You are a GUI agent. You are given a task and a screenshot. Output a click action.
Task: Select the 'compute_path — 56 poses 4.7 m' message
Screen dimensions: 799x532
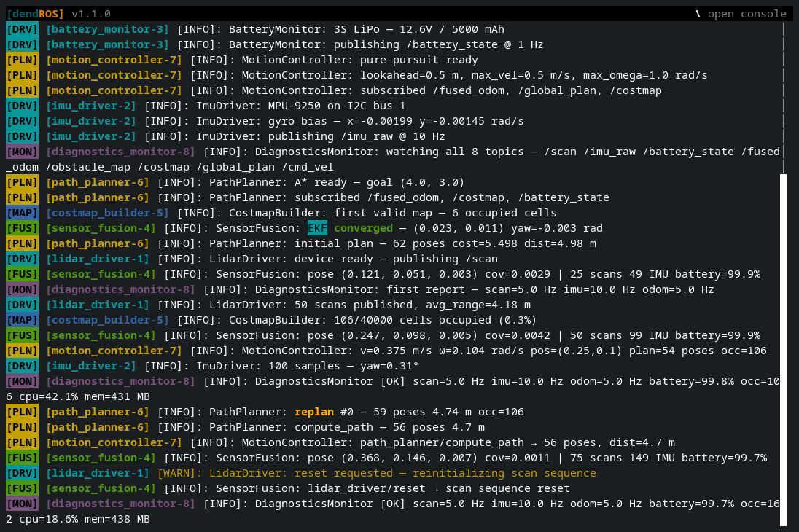coord(389,427)
